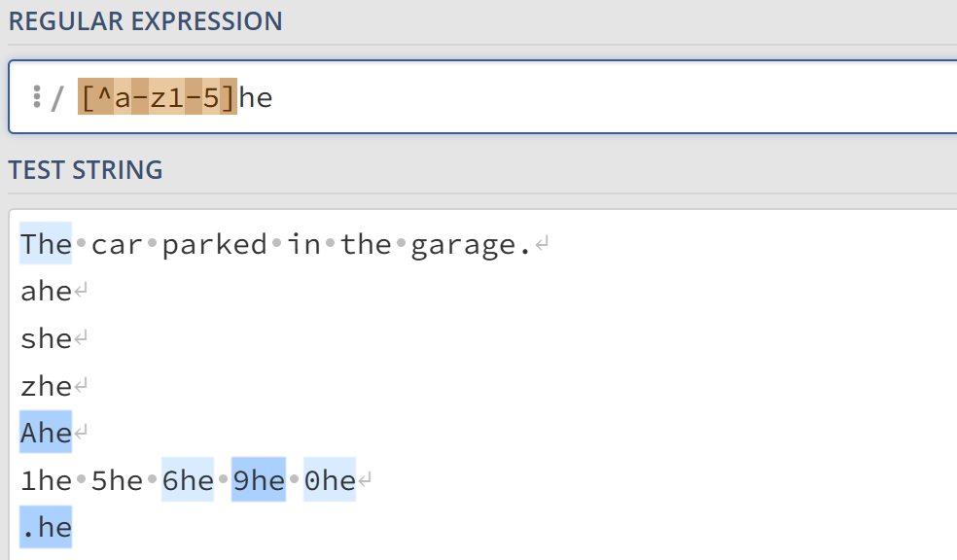Place cursor after literal 'he' in regex
The width and height of the screenshot is (957, 560).
click(274, 98)
